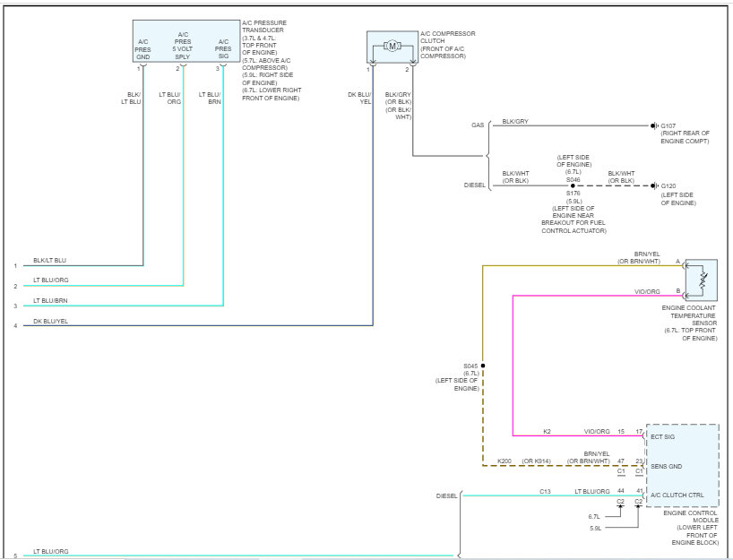The image size is (733, 560).
Task: Click the A/C compressor clutch motor symbol
Action: point(392,46)
